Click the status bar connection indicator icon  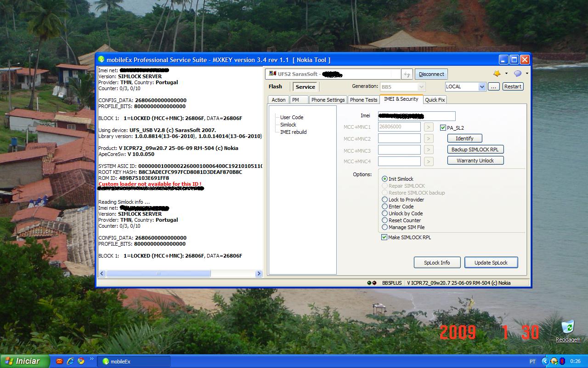click(x=372, y=283)
